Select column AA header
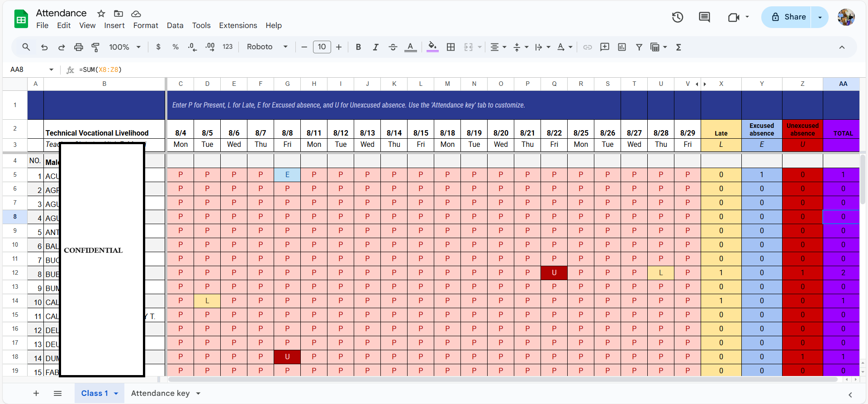The image size is (868, 404). pyautogui.click(x=843, y=84)
